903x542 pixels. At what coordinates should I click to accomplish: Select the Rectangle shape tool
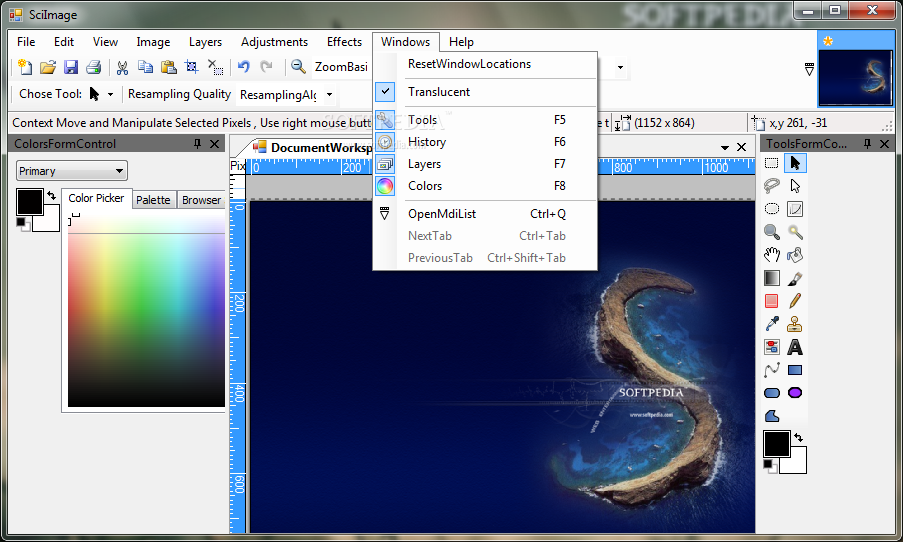point(795,370)
